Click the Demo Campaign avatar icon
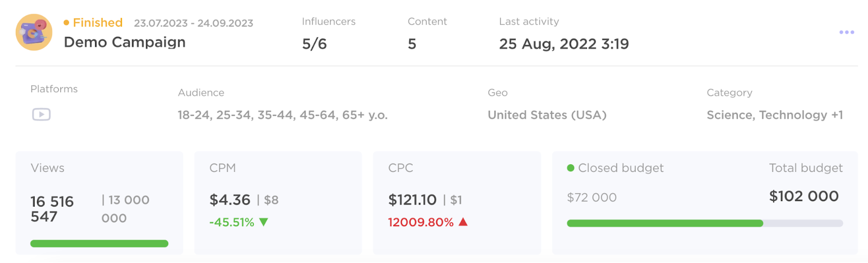 tap(34, 33)
